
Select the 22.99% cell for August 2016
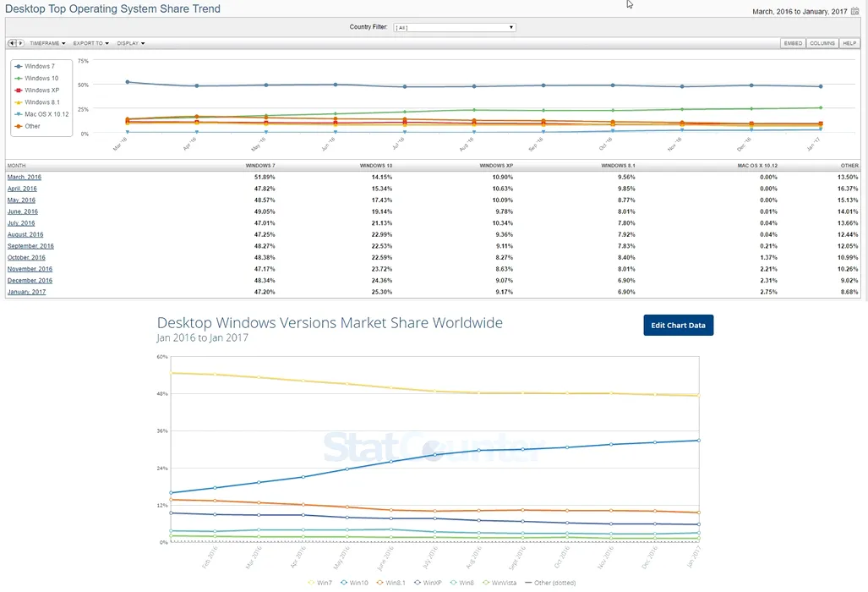tap(381, 235)
